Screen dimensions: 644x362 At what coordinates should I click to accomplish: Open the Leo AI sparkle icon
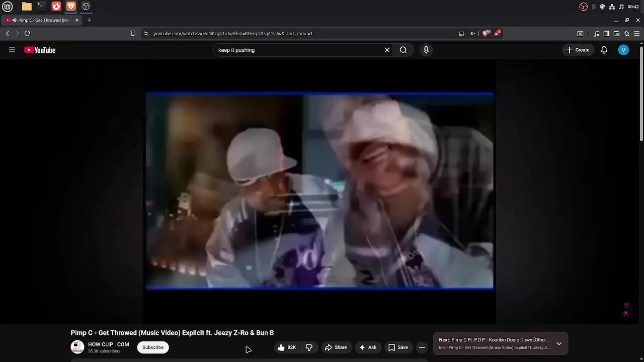point(626,34)
